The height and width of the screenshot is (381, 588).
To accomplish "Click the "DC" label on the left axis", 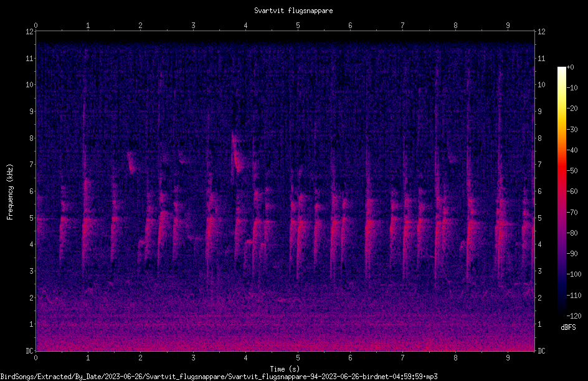I will [x=29, y=350].
